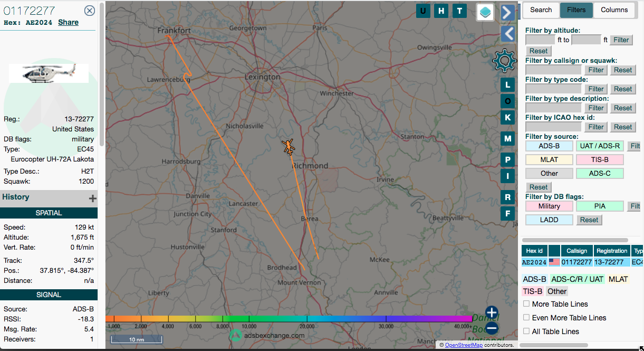Enable All Table Lines checkbox
The height and width of the screenshot is (351, 644).
point(526,331)
